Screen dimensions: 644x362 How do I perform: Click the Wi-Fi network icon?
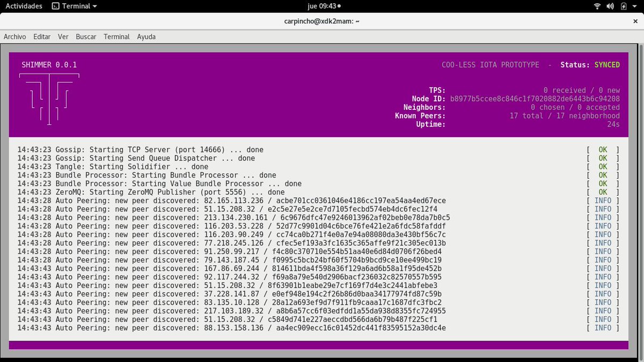597,6
